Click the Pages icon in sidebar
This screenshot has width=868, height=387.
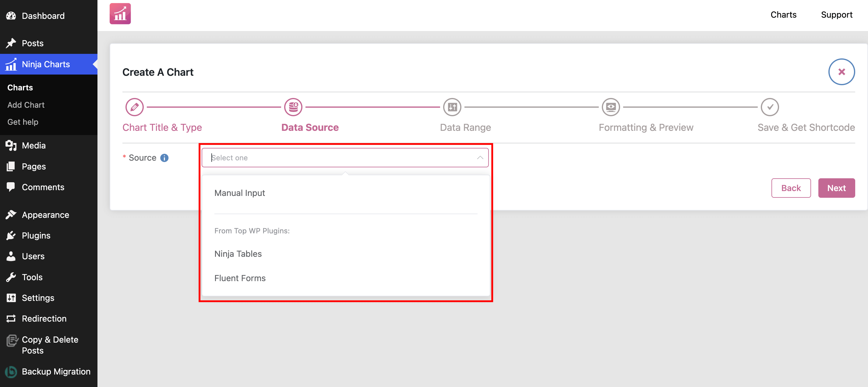[11, 166]
